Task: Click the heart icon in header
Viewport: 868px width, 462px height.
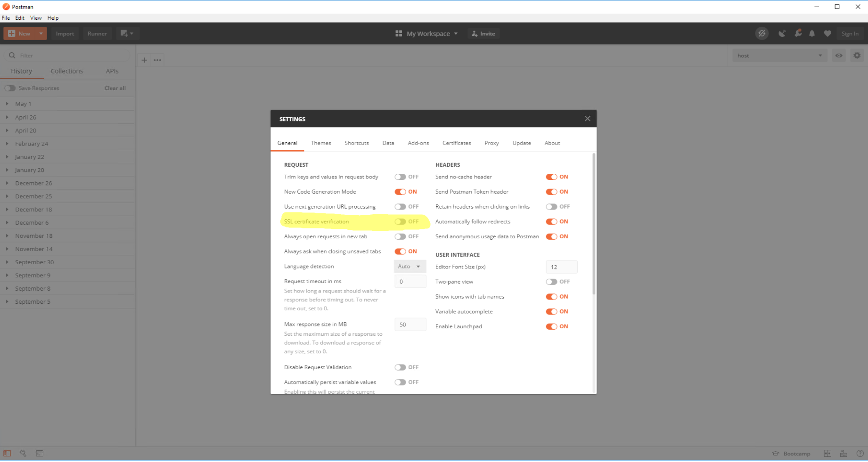Action: [x=827, y=33]
